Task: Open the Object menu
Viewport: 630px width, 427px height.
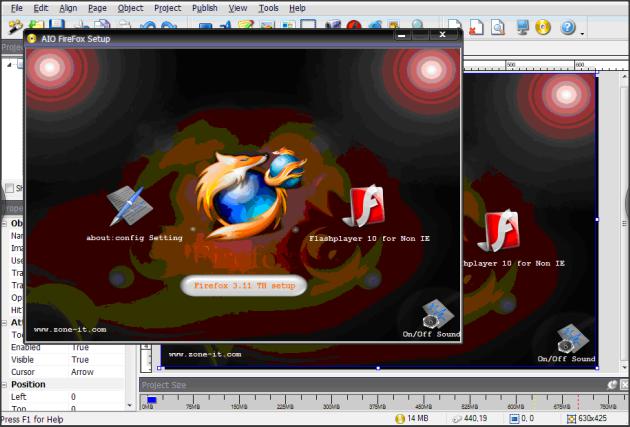Action: (x=130, y=8)
